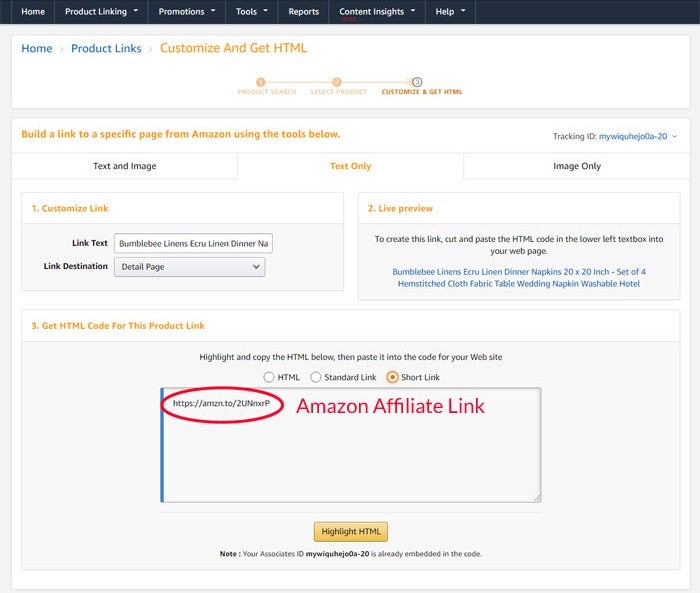Expand the Promotions menu

click(x=186, y=12)
